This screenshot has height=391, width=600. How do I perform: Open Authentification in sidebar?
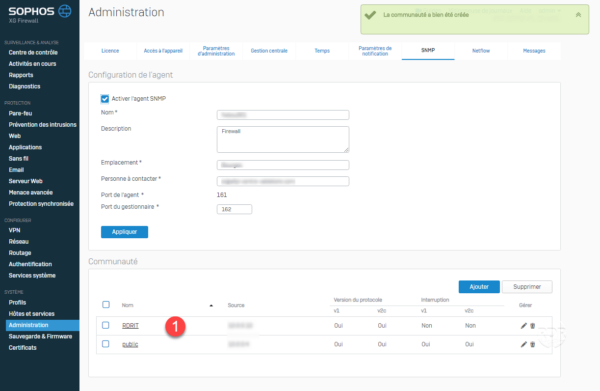(30, 264)
